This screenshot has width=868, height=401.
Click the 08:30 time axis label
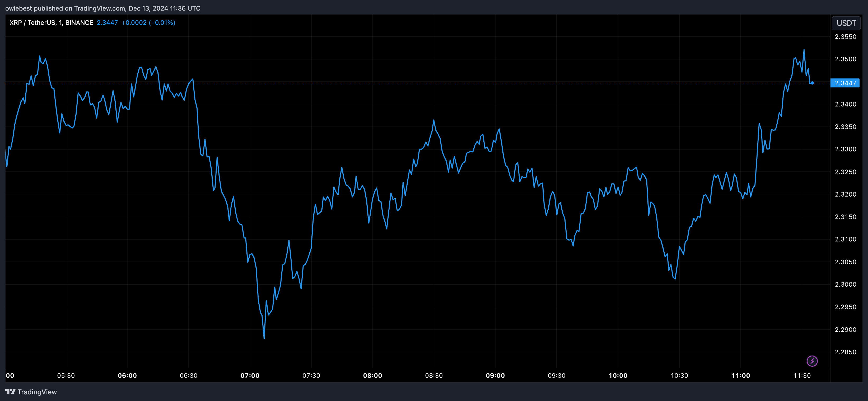pos(434,376)
